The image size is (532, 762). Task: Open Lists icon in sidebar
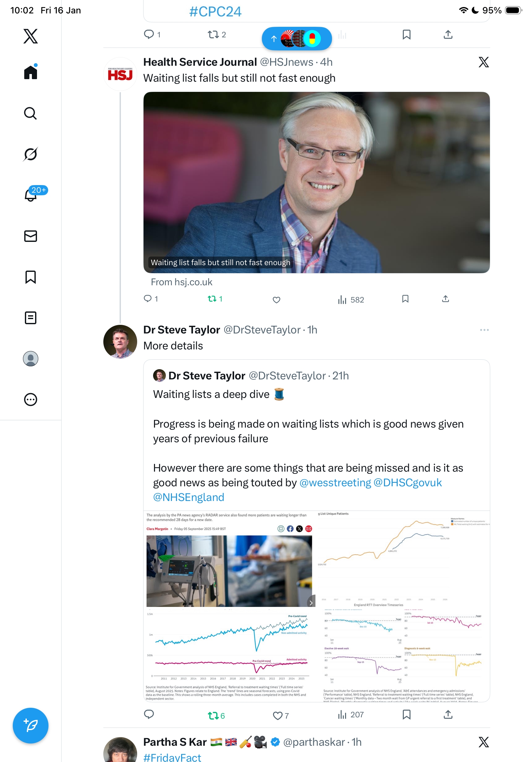pos(31,317)
